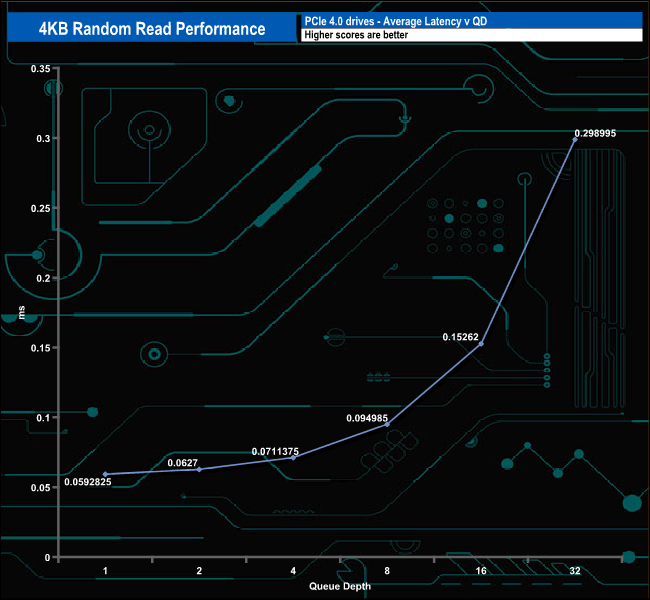The image size is (650, 600).
Task: Select the data point marker at queue depth 4
Action: click(293, 458)
